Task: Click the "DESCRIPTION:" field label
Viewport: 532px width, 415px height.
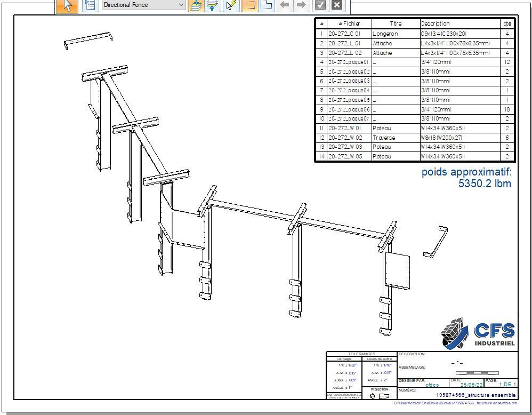Action: (x=412, y=354)
